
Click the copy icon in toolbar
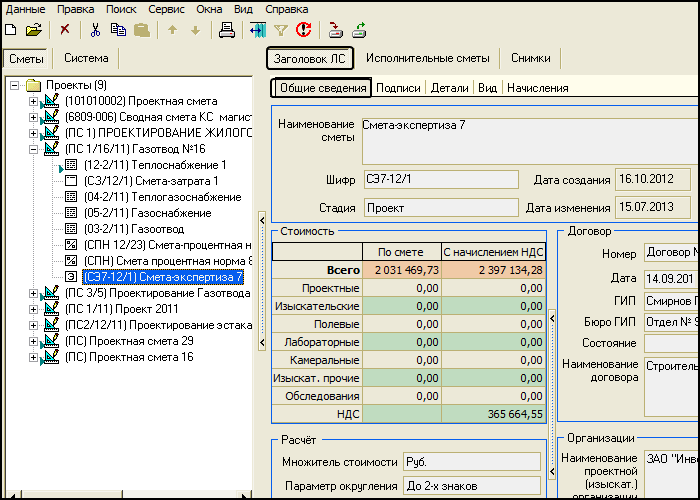[117, 30]
